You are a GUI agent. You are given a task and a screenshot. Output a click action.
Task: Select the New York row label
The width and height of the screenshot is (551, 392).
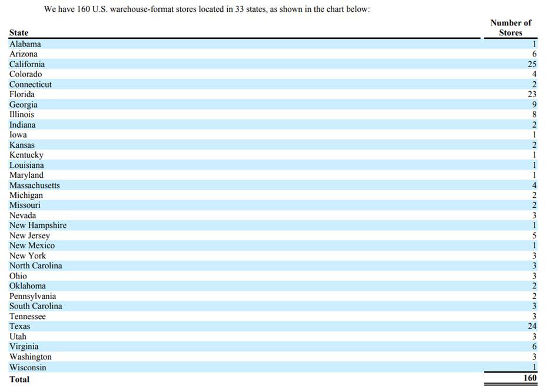click(x=28, y=255)
